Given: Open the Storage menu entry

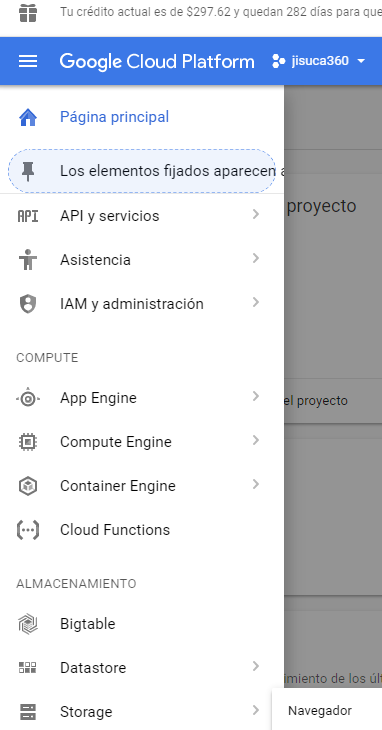Looking at the screenshot, I should tap(142, 712).
